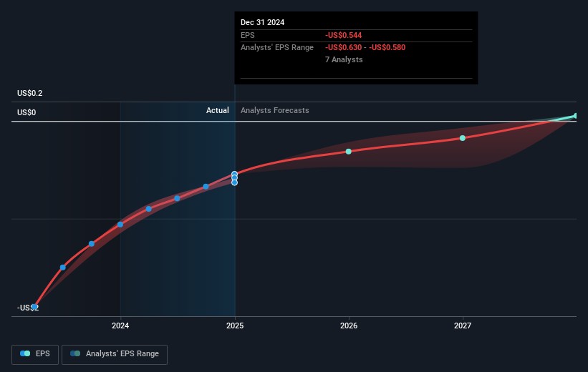The height and width of the screenshot is (372, 588).
Task: Click the EPS legend dot icon
Action: coord(26,354)
